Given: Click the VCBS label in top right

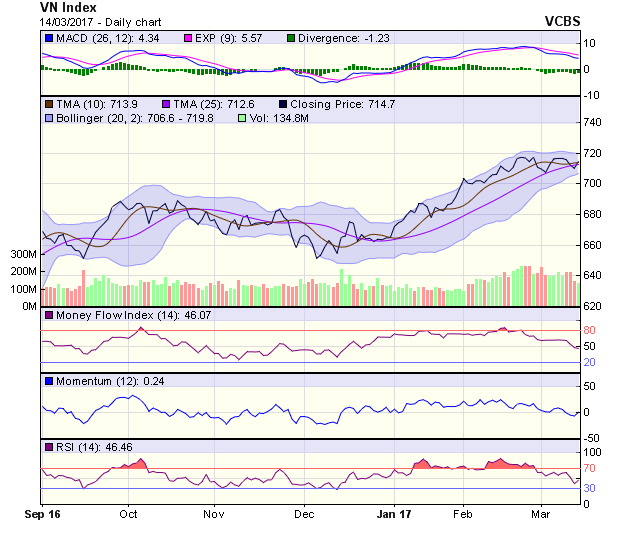Looking at the screenshot, I should coord(590,20).
